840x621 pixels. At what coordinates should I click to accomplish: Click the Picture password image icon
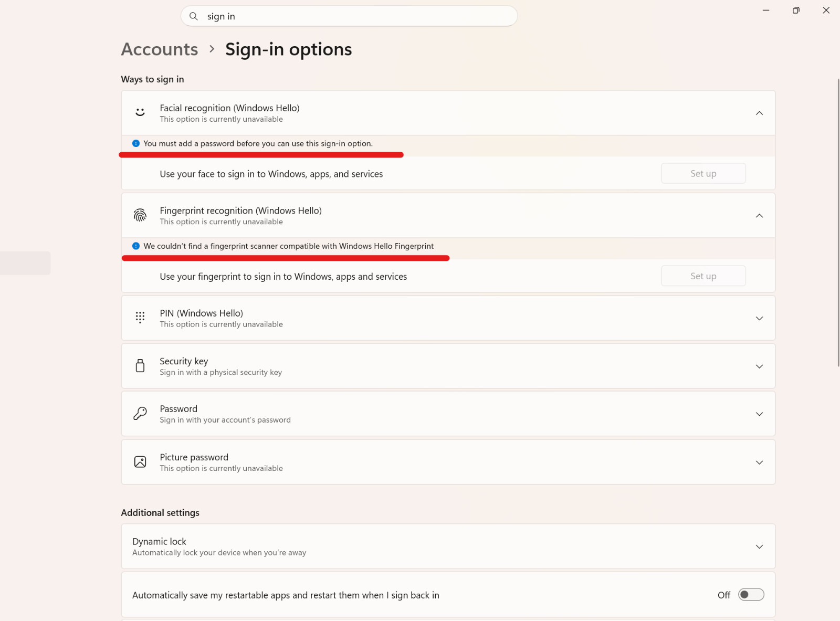[x=140, y=462]
